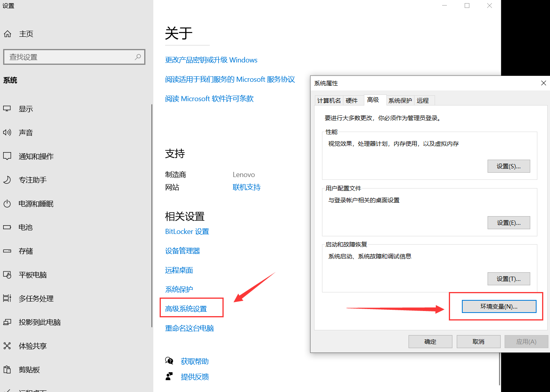Screen dimensions: 550x392
Task: Click the speaker icon for 声音
Action: tap(7, 132)
